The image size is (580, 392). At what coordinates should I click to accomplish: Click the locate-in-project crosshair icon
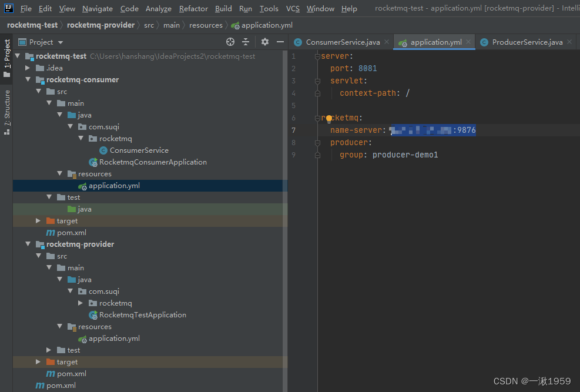click(x=230, y=42)
